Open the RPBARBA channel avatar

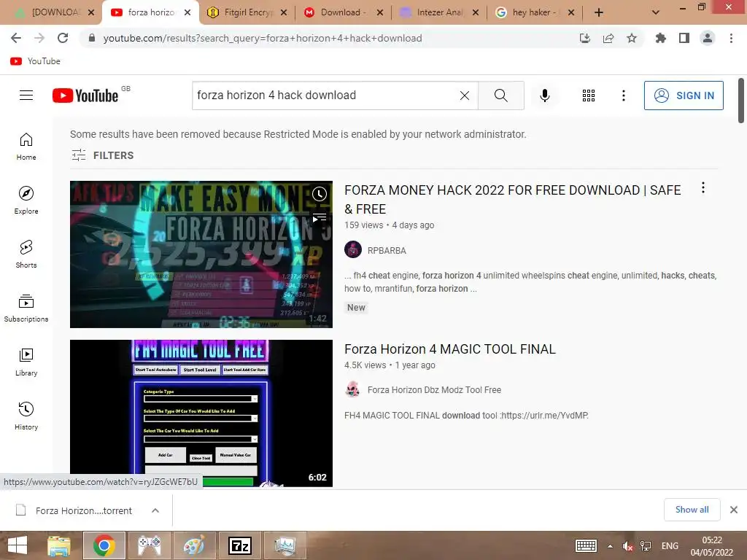tap(353, 250)
